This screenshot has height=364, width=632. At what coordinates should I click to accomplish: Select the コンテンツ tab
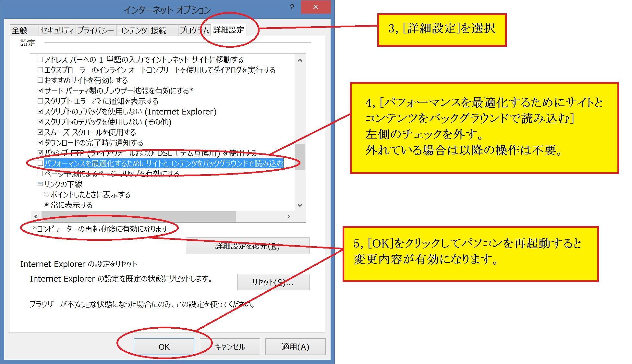(132, 30)
